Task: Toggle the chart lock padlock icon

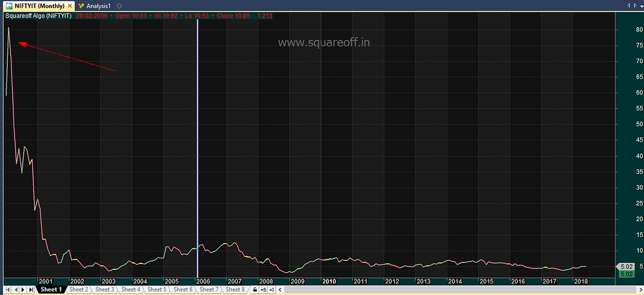Action: tap(255, 290)
